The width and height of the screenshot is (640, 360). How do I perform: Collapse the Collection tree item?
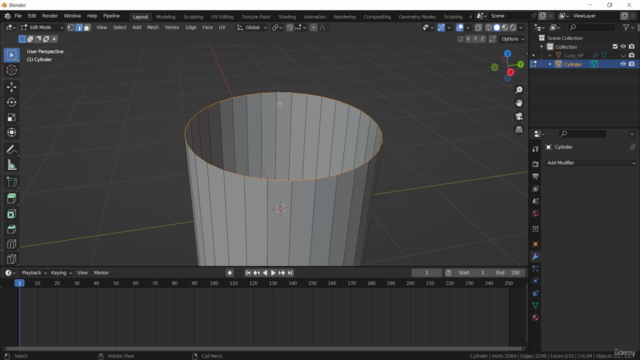[542, 47]
